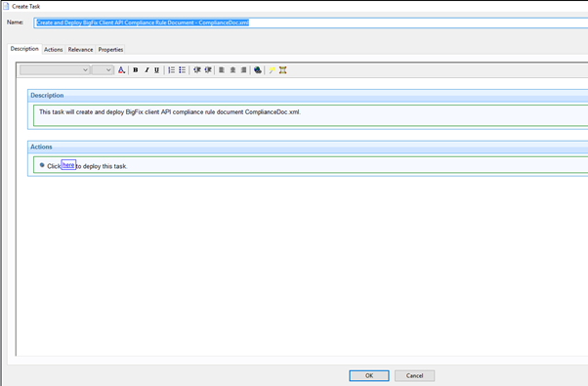Open the font family dropdown
The image size is (588, 386).
pyautogui.click(x=55, y=70)
